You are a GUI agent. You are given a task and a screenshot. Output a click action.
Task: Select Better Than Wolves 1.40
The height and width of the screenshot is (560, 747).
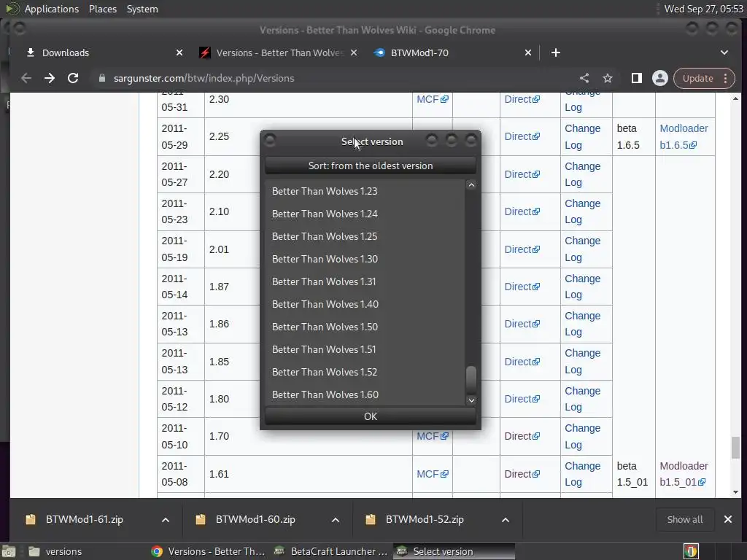click(365, 304)
